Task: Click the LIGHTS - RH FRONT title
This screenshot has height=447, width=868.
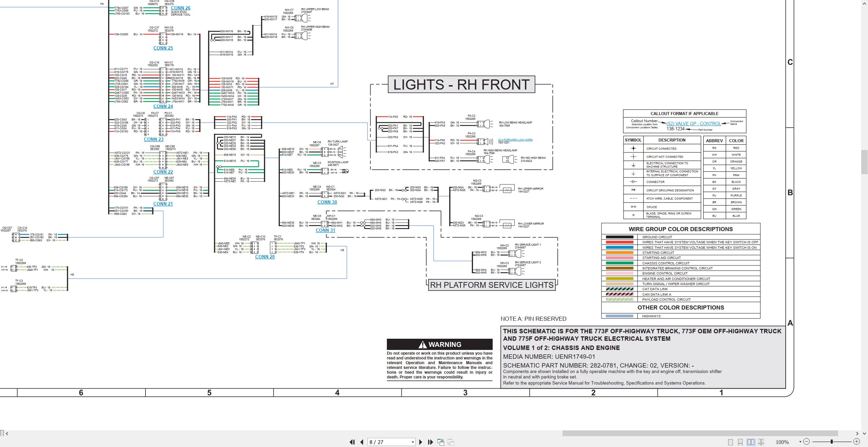Action: 461,85
